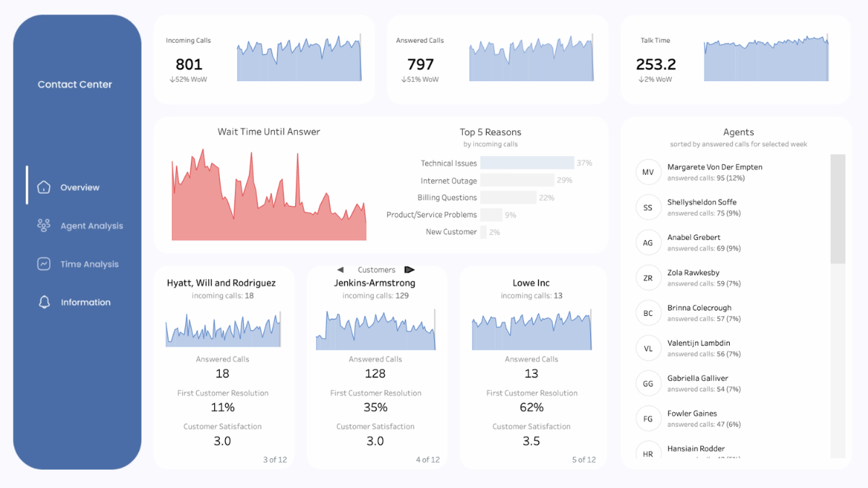
Task: Click the '5 of 12' card counter
Action: point(584,460)
